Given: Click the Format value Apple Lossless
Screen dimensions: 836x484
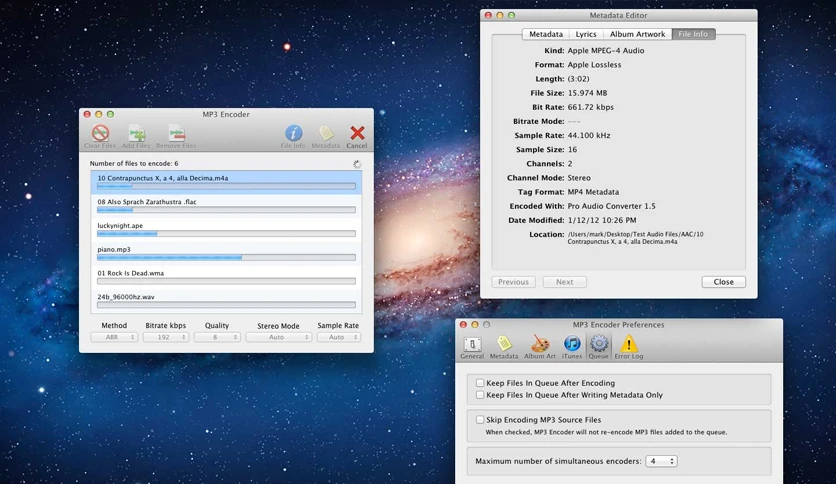Looking at the screenshot, I should click(x=594, y=64).
